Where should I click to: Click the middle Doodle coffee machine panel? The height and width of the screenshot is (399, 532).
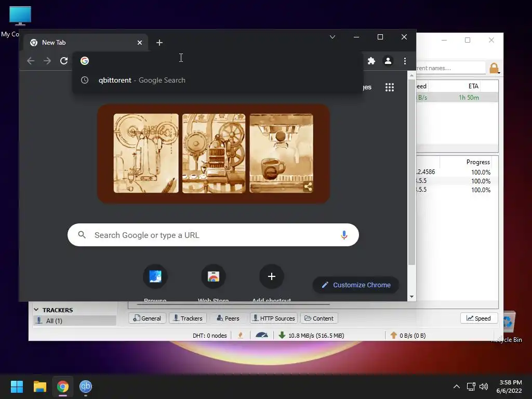coord(214,153)
